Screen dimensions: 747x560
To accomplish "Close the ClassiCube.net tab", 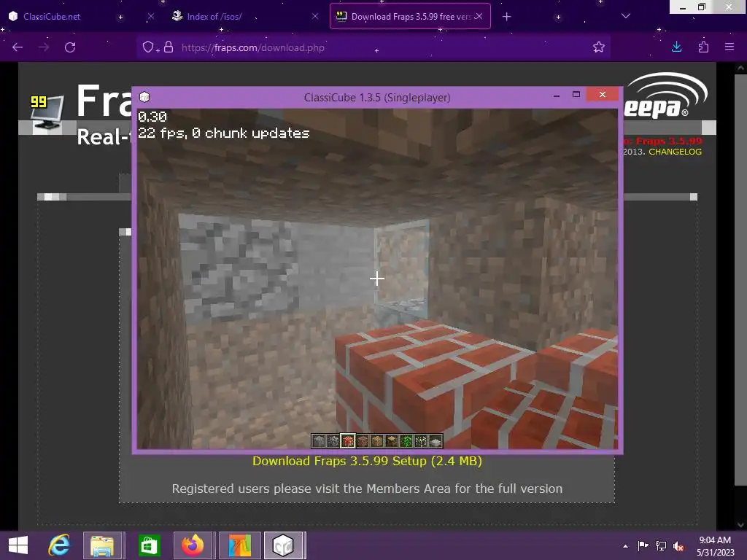I will (151, 16).
